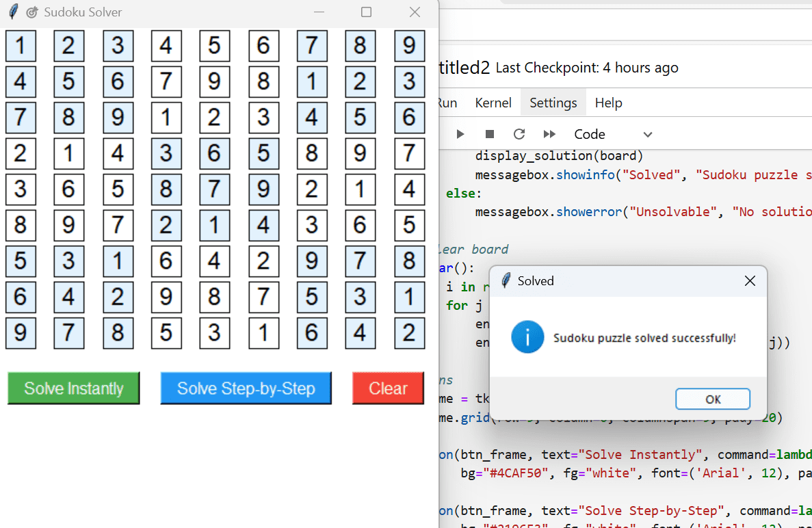Clear the Sudoku board
This screenshot has height=528, width=812.
(x=388, y=388)
